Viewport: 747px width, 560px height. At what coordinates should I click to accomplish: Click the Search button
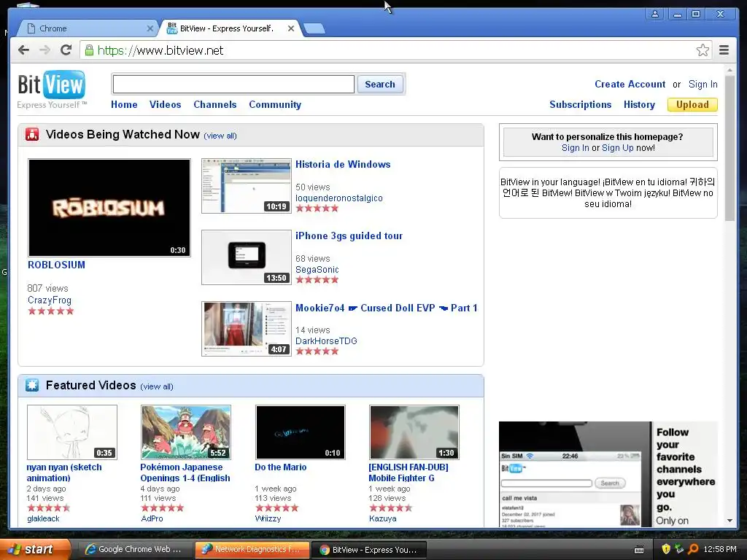pos(379,85)
